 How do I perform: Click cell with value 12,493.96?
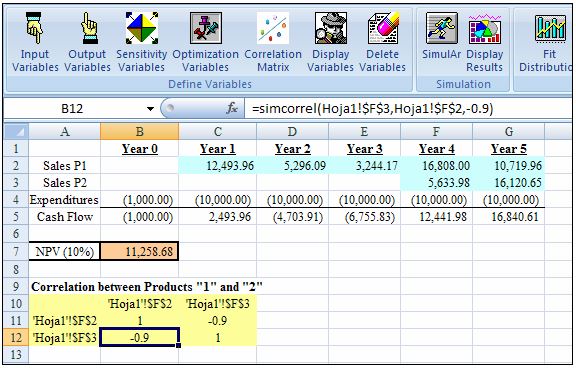tap(217, 166)
